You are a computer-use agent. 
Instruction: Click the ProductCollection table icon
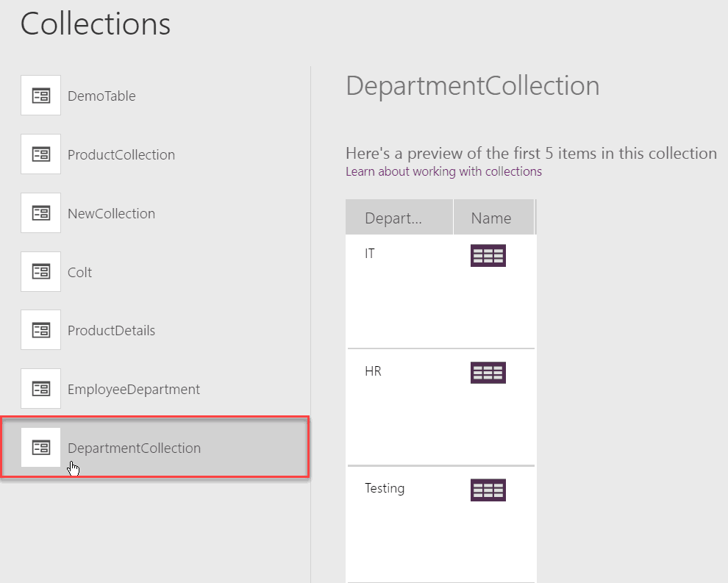pos(40,154)
